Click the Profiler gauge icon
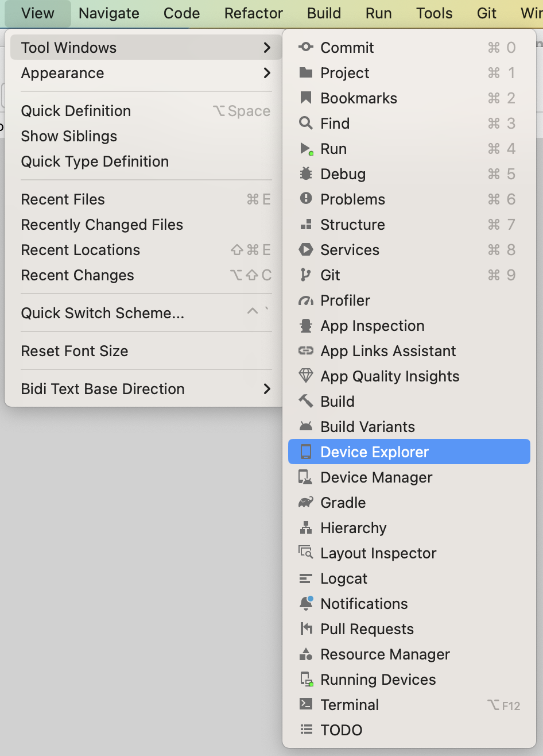Viewport: 543px width, 756px height. pyautogui.click(x=306, y=300)
